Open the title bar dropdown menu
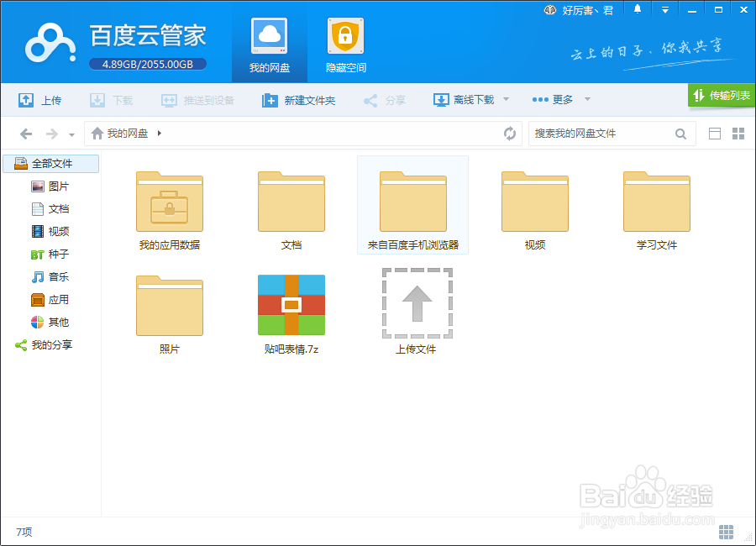This screenshot has height=546, width=756. [x=665, y=9]
